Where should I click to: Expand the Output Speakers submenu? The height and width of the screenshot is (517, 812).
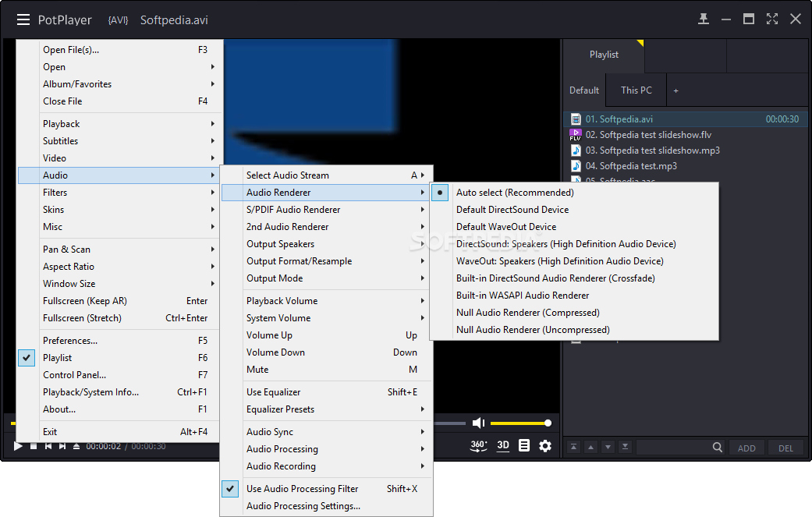[x=326, y=244]
